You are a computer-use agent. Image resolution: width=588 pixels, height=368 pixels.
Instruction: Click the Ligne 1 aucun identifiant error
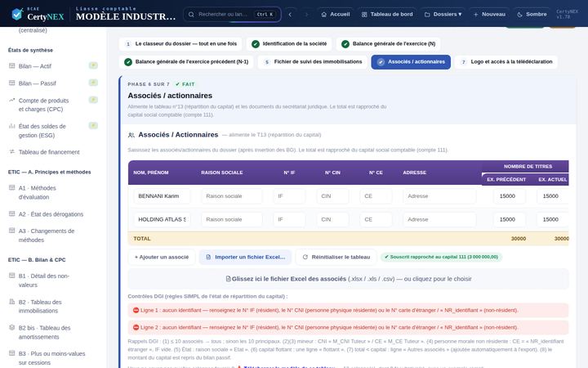(349, 311)
